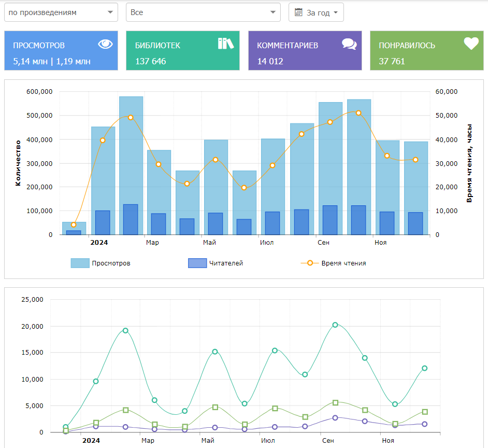The image size is (488, 448).
Task: Select the Просмотров statistics card
Action: pyautogui.click(x=61, y=51)
